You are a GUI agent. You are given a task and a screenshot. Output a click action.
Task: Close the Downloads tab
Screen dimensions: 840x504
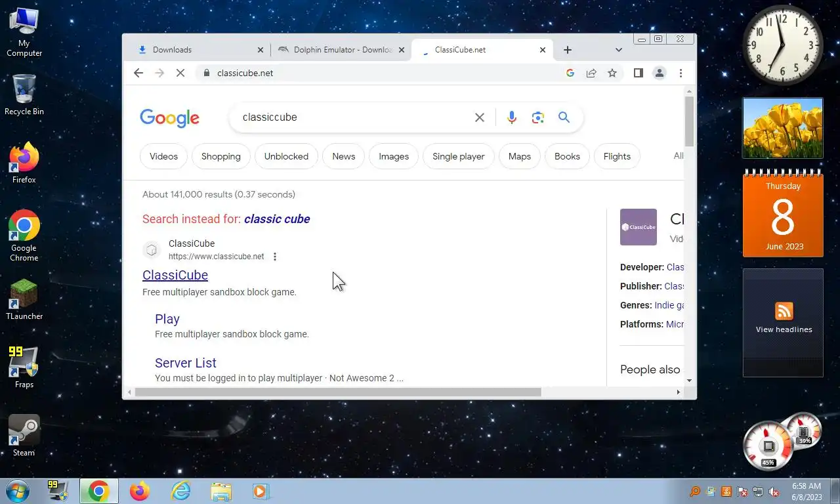261,50
